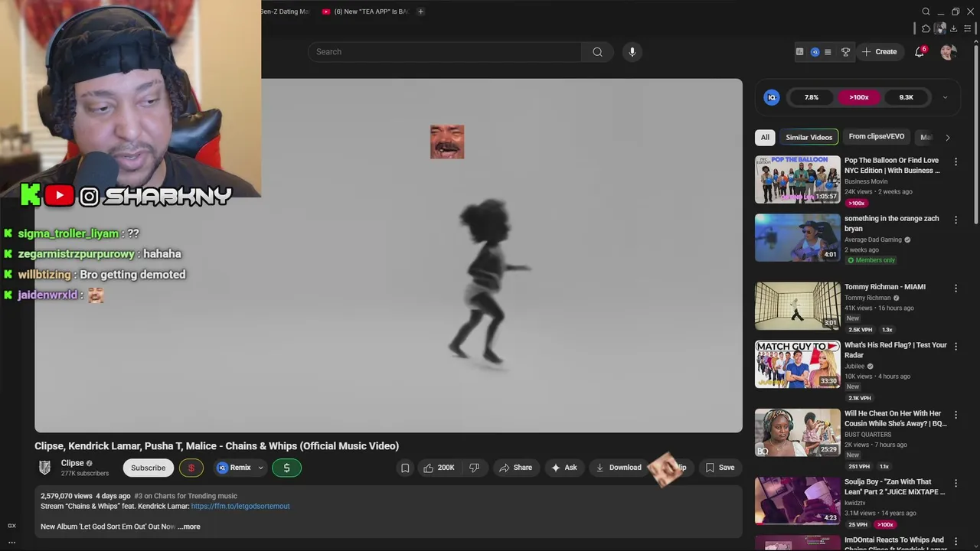The width and height of the screenshot is (980, 551).
Task: Open vidIQ stats bar-chart icon in header
Action: tap(799, 52)
